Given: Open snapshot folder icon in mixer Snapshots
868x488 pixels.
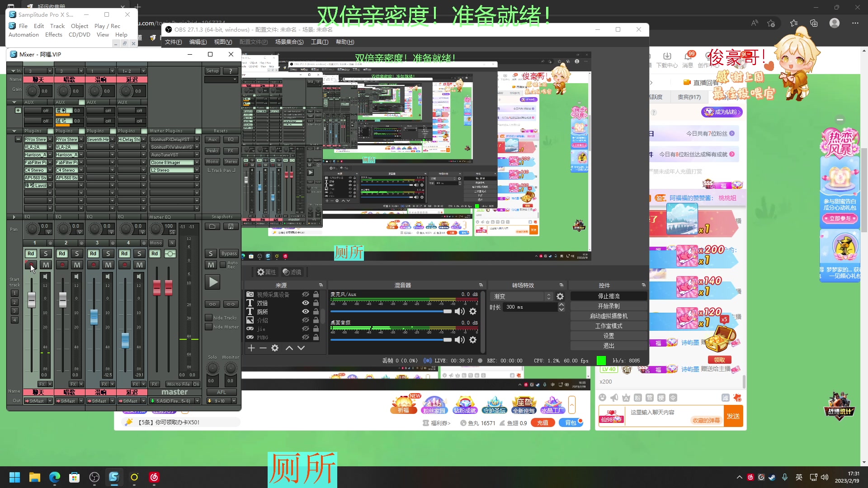Looking at the screenshot, I should pos(212,226).
